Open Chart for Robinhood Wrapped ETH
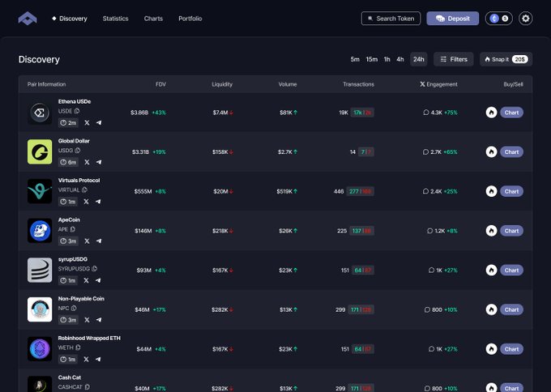Screen dimensions: 551x392 [x=511, y=349]
